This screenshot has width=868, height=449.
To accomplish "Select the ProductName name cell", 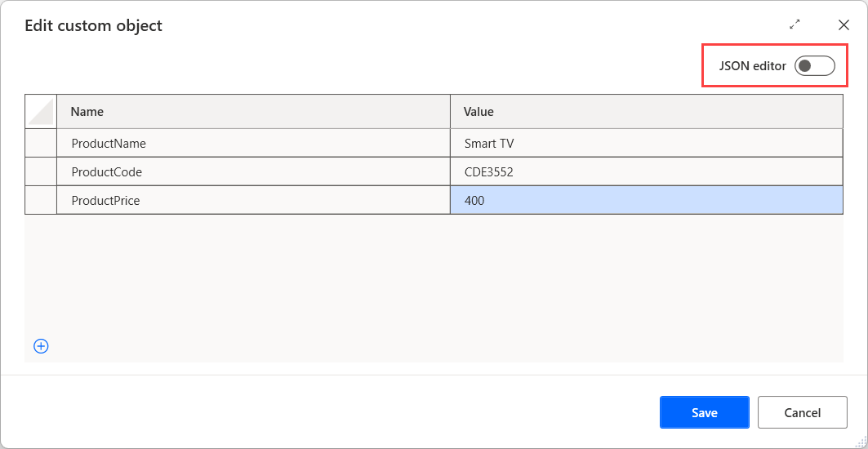I will 253,144.
